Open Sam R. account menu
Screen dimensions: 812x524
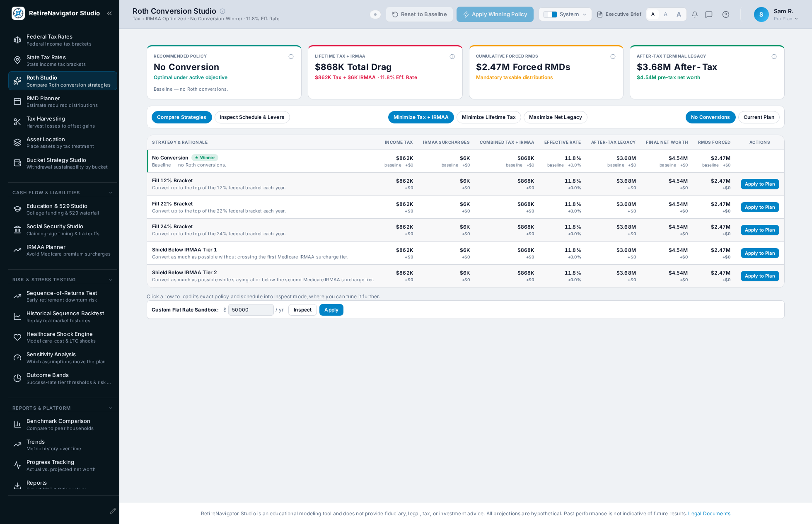click(776, 14)
